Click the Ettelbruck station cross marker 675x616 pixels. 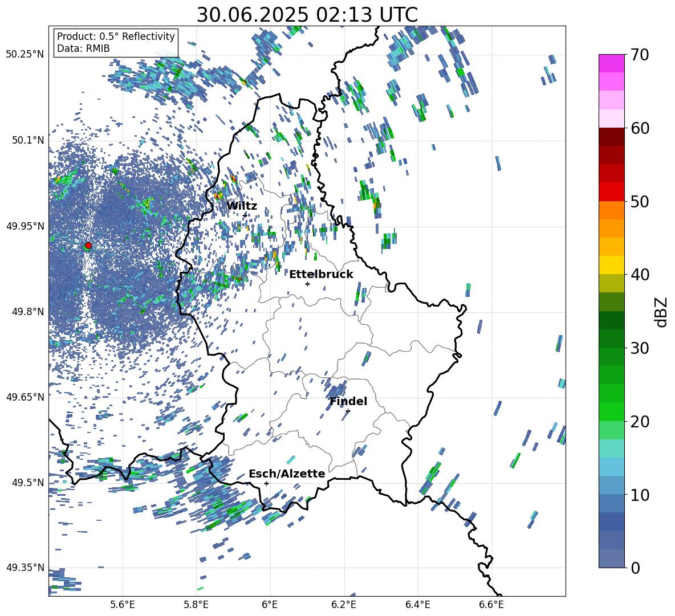tap(307, 284)
